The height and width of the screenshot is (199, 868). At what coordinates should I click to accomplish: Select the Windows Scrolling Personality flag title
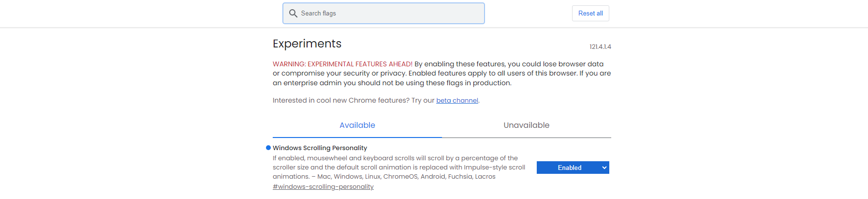pos(320,148)
